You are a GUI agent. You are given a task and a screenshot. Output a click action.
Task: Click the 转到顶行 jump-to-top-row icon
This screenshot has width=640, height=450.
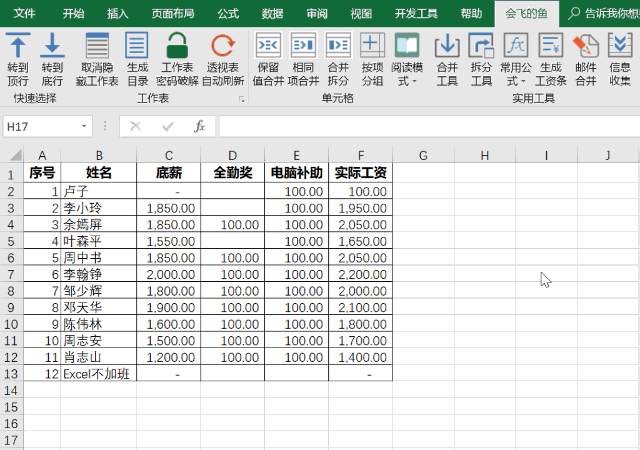pyautogui.click(x=18, y=46)
